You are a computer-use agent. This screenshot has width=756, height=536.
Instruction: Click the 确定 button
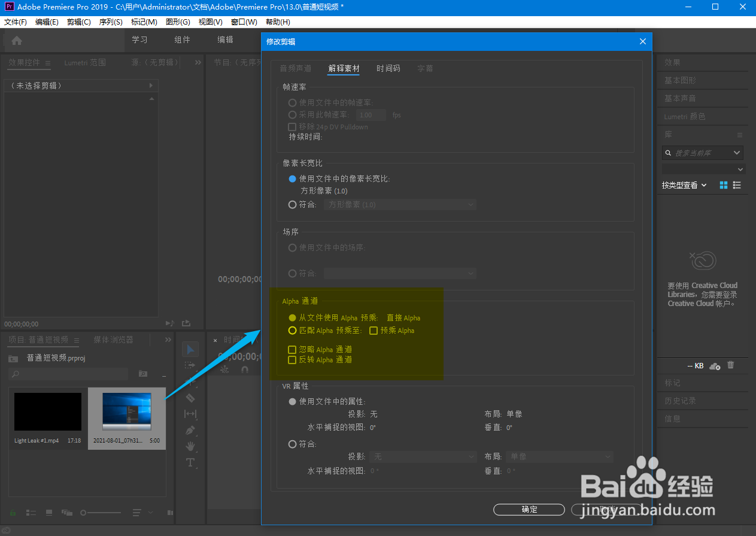(529, 509)
